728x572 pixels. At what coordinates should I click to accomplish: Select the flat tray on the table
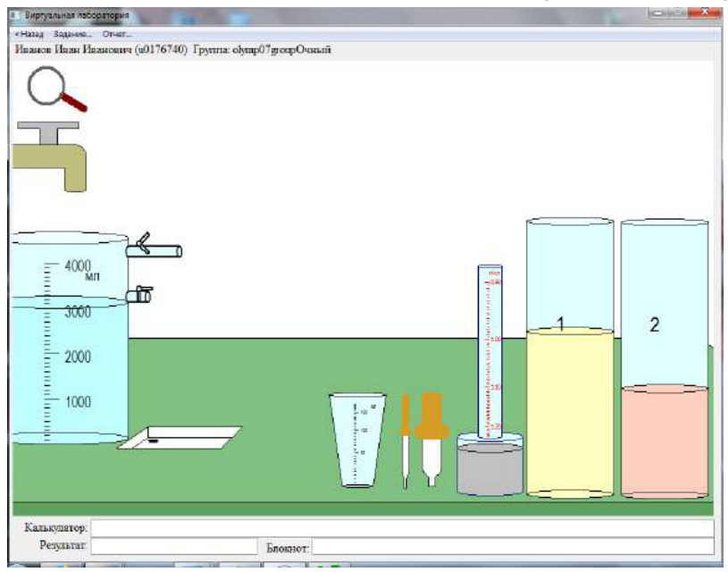tap(180, 438)
